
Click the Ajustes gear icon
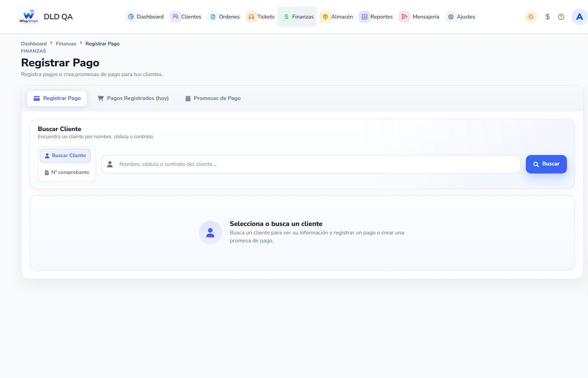point(451,17)
